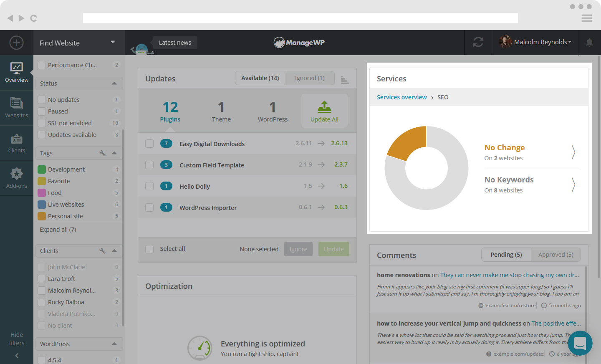Check the Rocky Balboa client filter

42,302
